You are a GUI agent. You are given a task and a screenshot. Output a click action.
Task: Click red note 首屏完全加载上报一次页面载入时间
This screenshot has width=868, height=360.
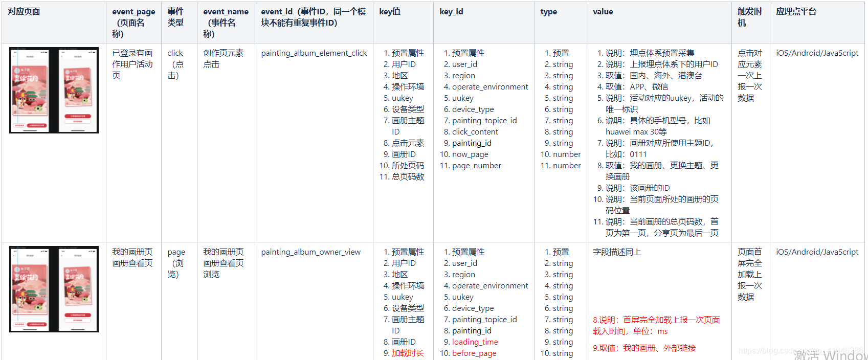click(656, 326)
